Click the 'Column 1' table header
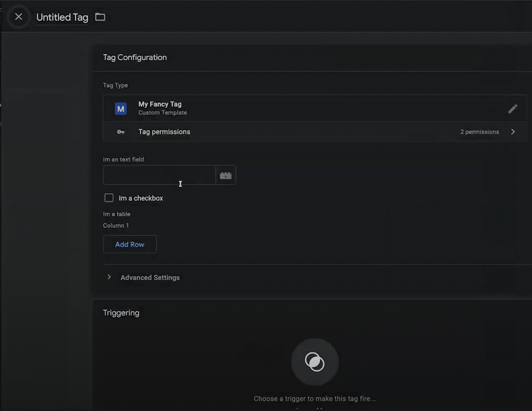532x411 pixels. [x=116, y=226]
